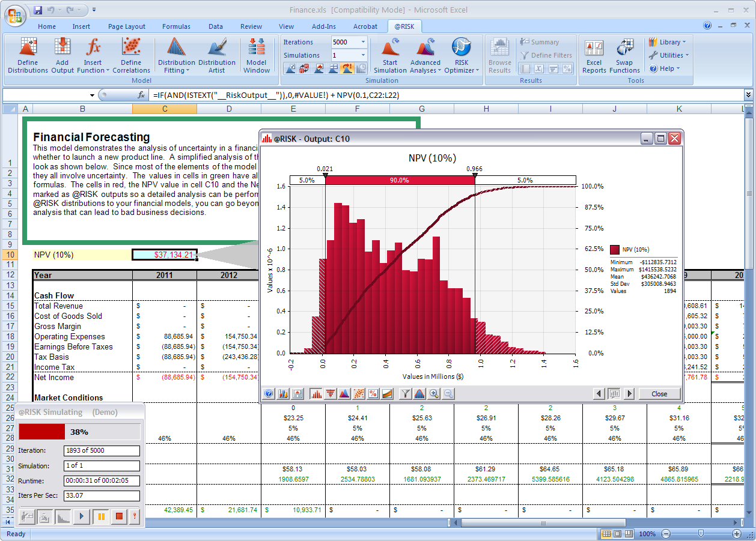The width and height of the screenshot is (756, 541).
Task: Open the Distribution Artist tool
Action: 217,55
